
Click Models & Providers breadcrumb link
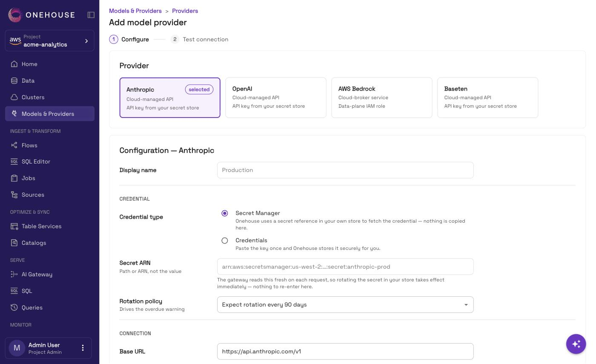tap(135, 11)
